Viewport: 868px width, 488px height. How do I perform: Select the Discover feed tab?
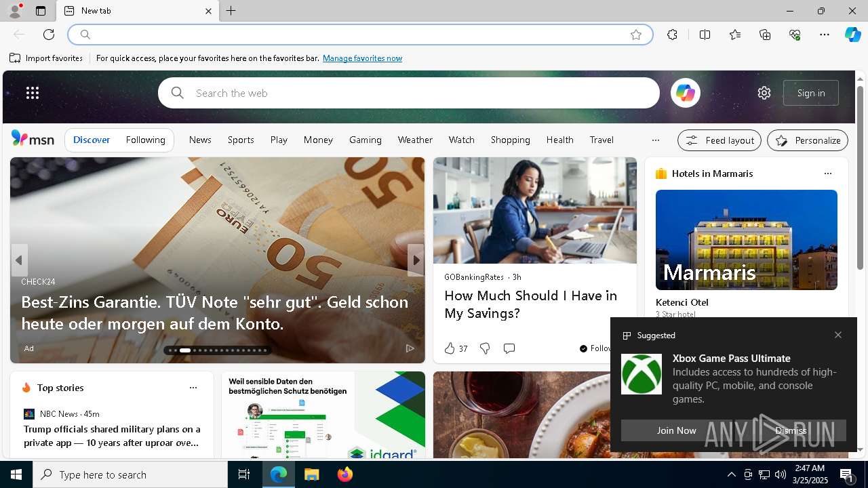[92, 140]
